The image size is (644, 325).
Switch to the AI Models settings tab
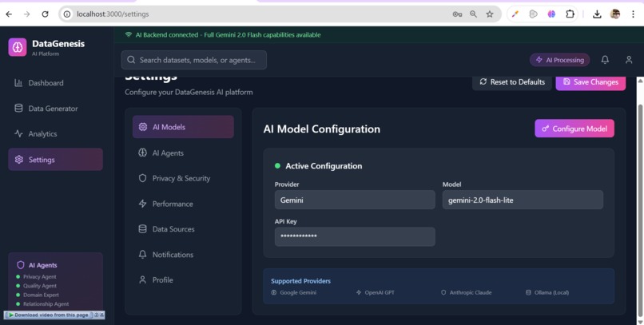pos(183,127)
